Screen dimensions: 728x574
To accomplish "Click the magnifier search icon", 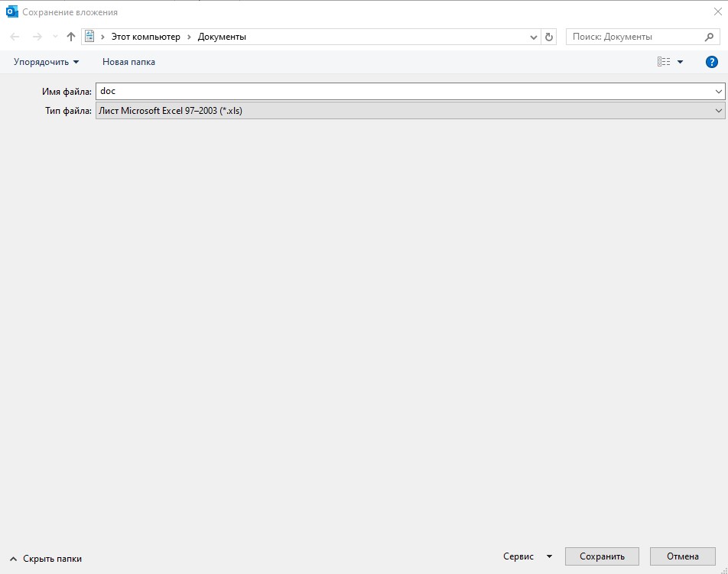I will (709, 37).
